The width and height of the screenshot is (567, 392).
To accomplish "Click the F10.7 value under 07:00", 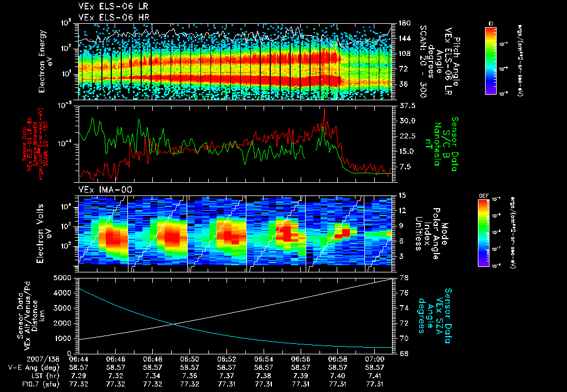I will click(375, 384).
